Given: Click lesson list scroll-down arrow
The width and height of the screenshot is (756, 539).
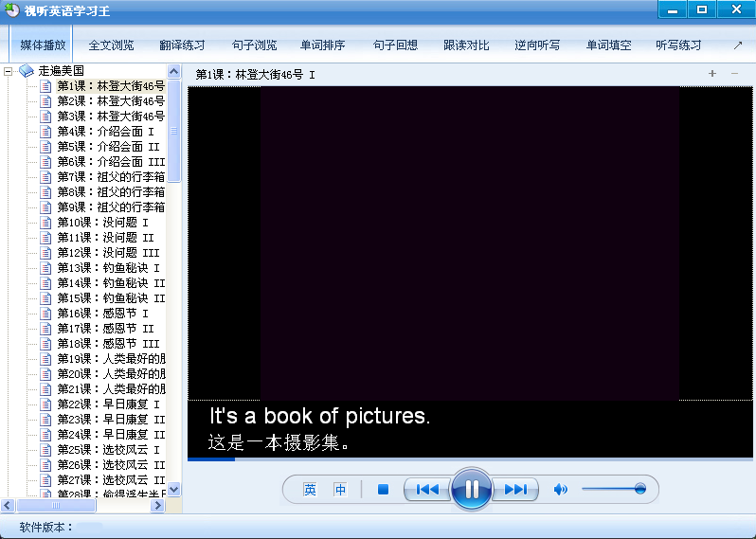Looking at the screenshot, I should point(174,489).
